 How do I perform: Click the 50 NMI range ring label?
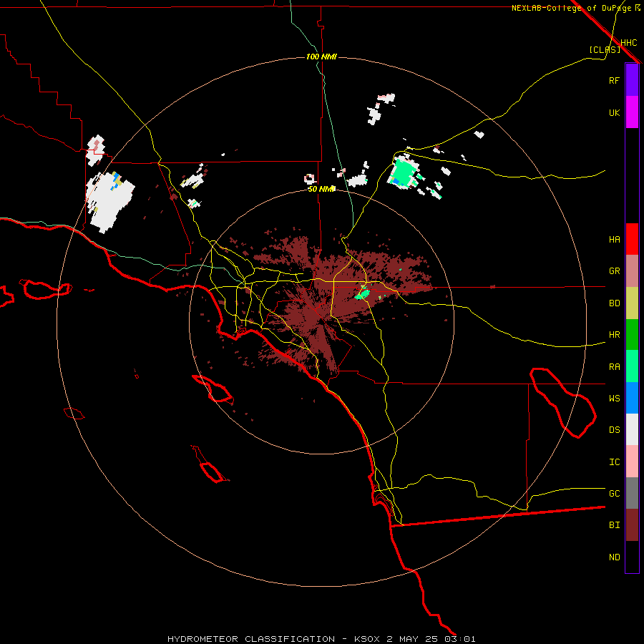click(321, 189)
